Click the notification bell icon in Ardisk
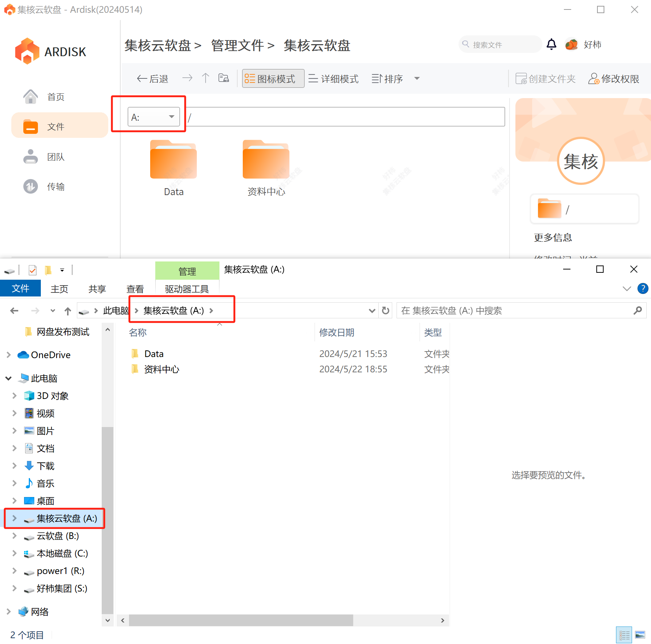This screenshot has width=651, height=644. [x=551, y=44]
